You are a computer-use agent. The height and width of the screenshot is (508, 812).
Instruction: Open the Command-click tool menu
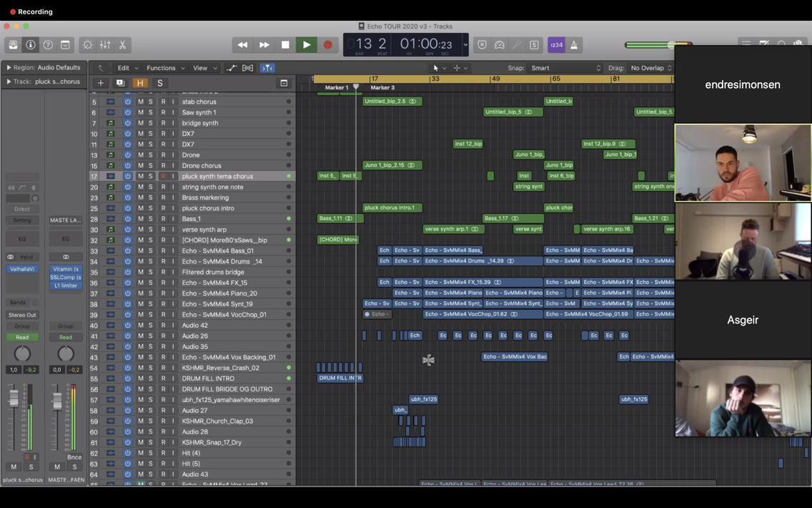coord(460,68)
